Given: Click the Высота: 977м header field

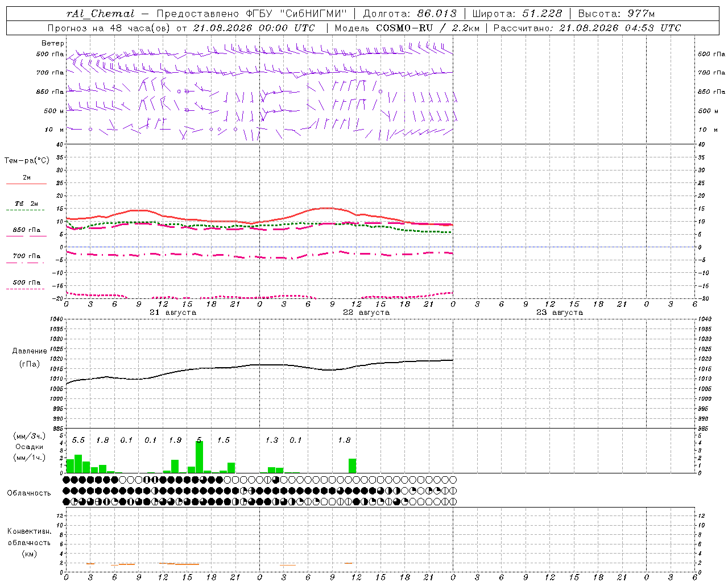Looking at the screenshot, I should (x=617, y=14).
